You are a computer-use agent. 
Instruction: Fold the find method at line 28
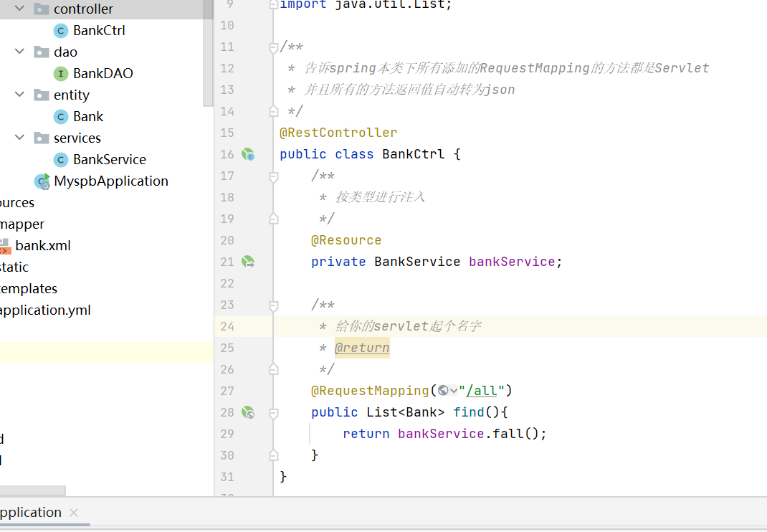tap(274, 414)
